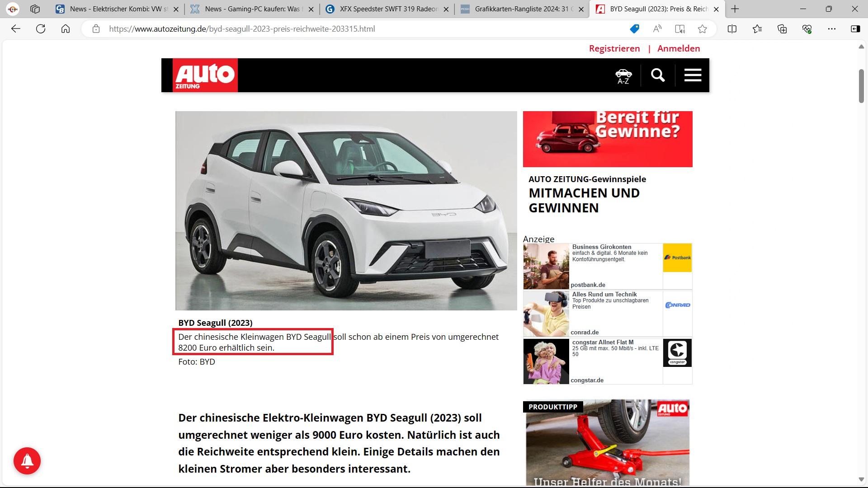Viewport: 868px width, 488px height.
Task: Click the address bar URL field
Action: click(x=316, y=29)
